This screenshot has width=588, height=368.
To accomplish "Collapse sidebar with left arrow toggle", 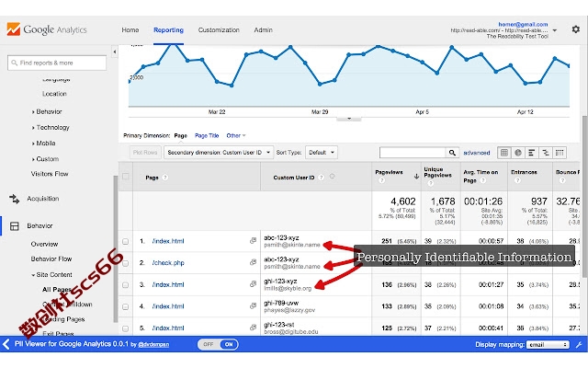I will coord(115,52).
